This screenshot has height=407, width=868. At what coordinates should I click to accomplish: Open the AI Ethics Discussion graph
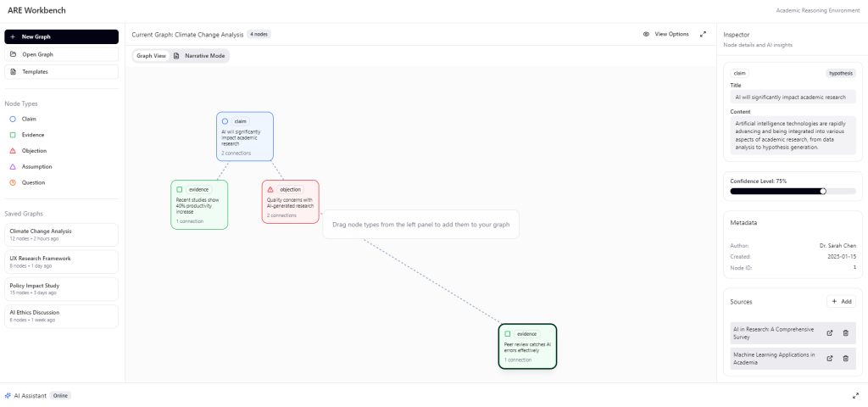[61, 315]
